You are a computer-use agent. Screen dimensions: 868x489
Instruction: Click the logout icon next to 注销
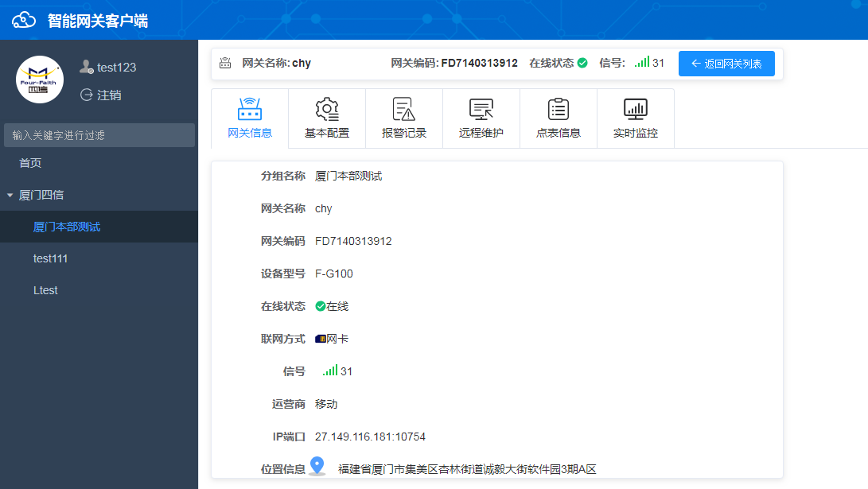tap(87, 95)
